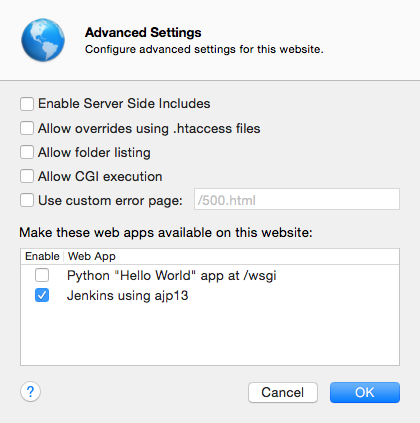Select the Python "Hello World" app row text
Screen dimensions: 420x423
172,276
